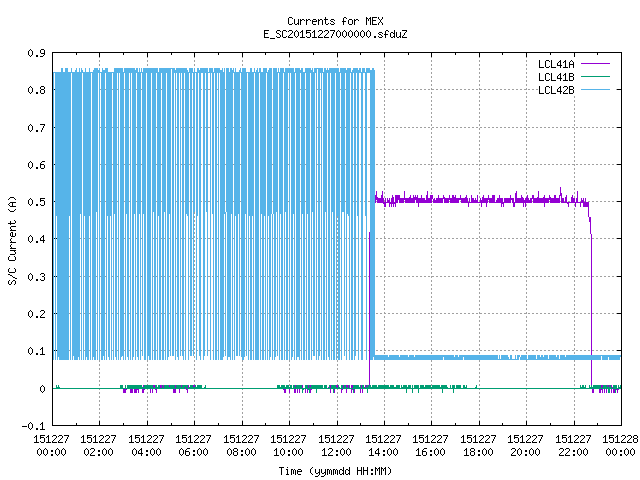Click the 0.1 y-axis tick value

pos(36,351)
